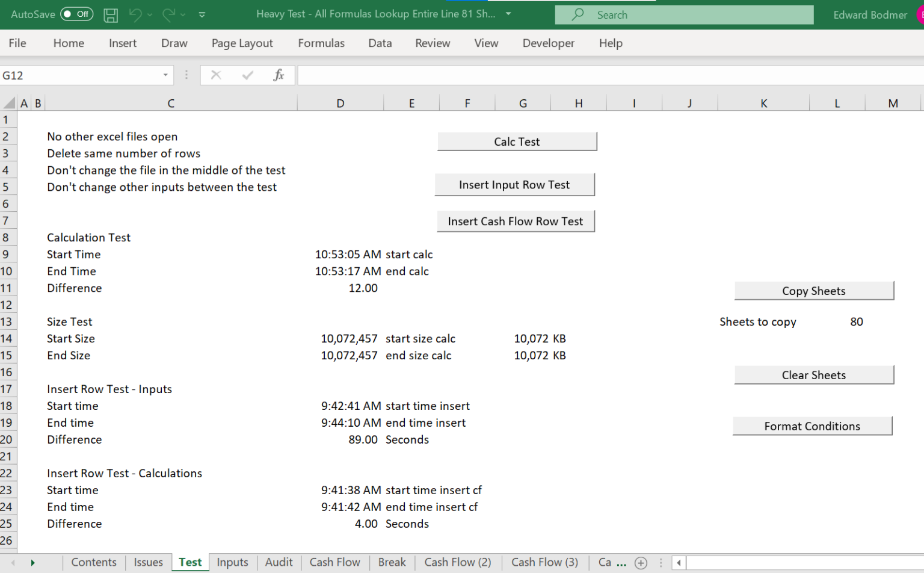
Task: Click the Cancel (X) icon on formula bar
Action: tap(216, 75)
